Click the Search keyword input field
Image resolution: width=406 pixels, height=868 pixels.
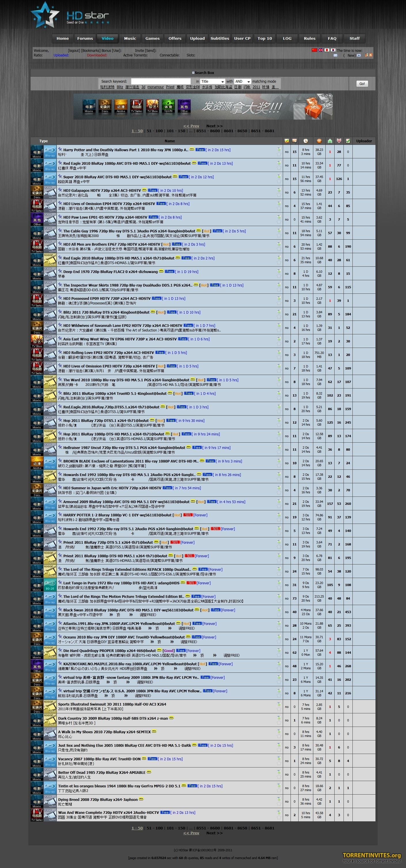click(x=161, y=82)
